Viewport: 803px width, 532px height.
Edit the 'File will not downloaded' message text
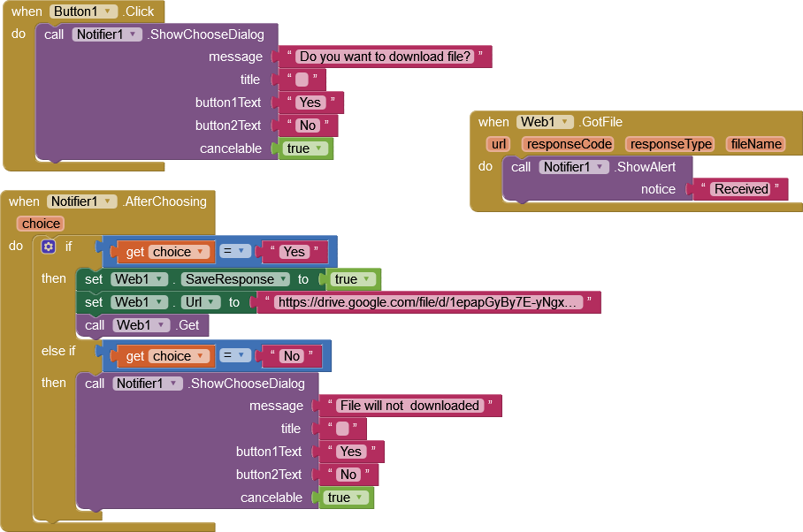coord(409,406)
